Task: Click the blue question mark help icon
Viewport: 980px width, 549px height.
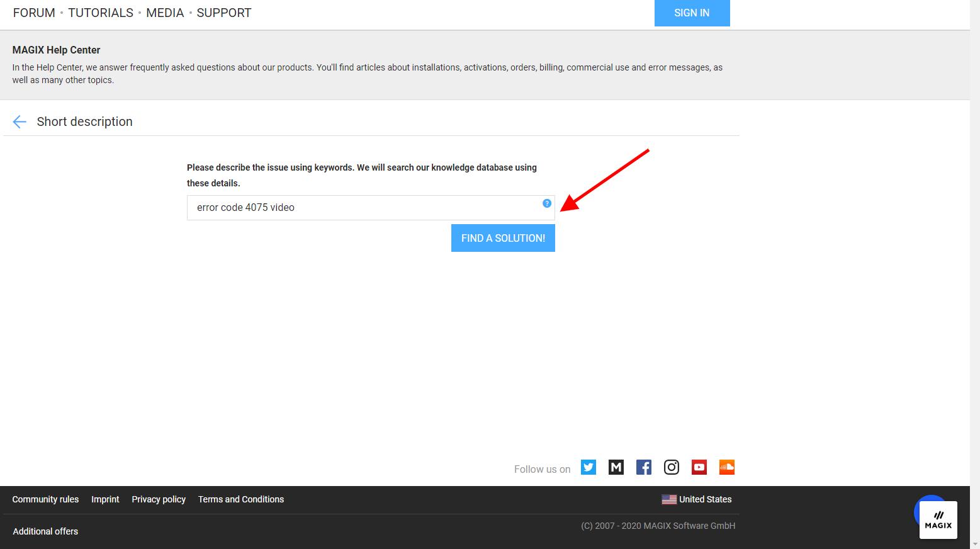Action: [547, 203]
